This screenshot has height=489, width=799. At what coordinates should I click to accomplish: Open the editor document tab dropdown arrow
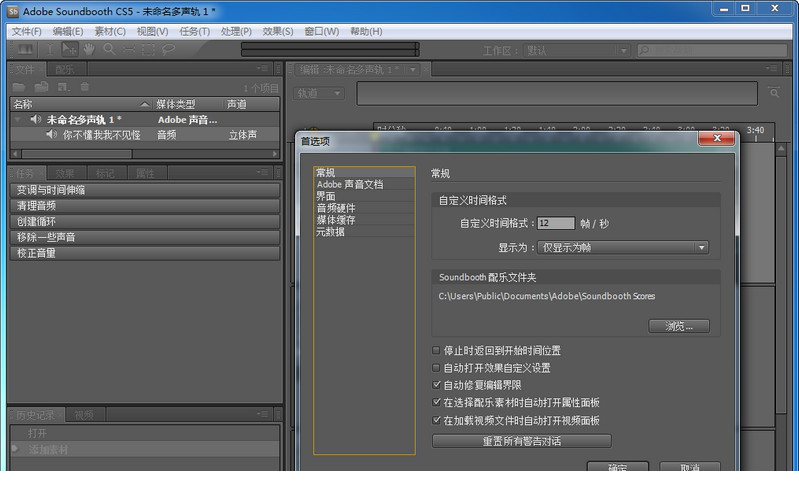pyautogui.click(x=412, y=70)
